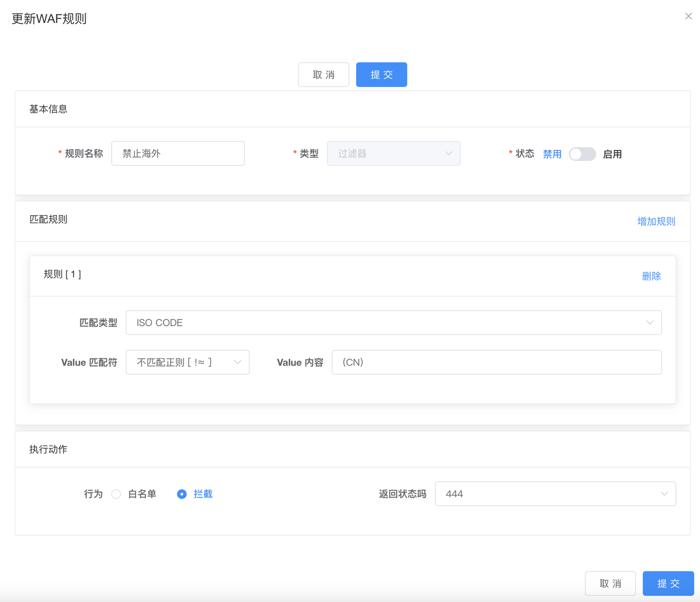Click the 增加规则 link
The height and width of the screenshot is (602, 700).
click(656, 222)
